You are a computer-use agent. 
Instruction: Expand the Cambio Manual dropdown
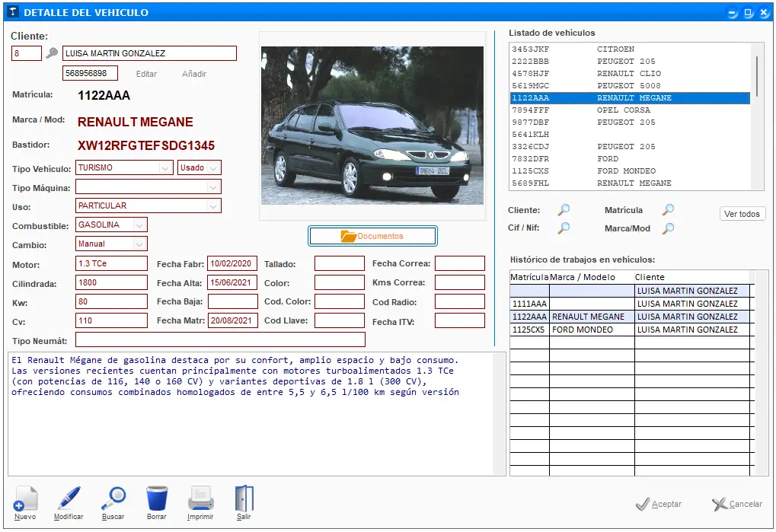pyautogui.click(x=139, y=244)
